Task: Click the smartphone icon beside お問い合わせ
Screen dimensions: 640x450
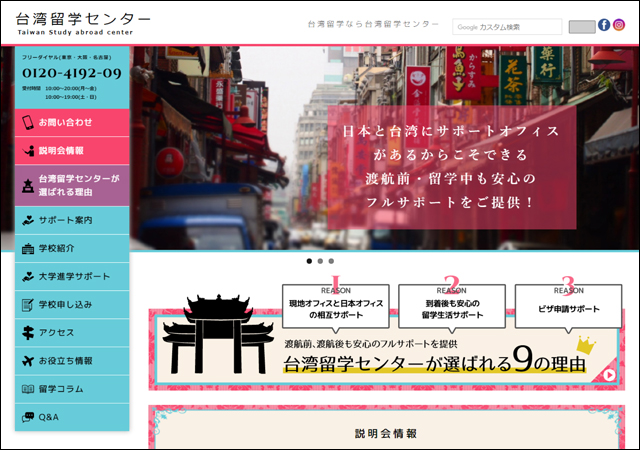Action: coord(28,123)
